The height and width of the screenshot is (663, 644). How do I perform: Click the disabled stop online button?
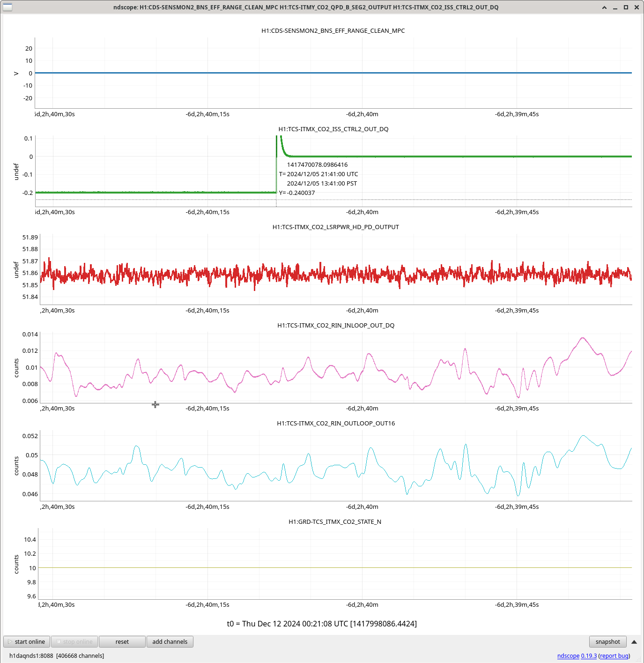74,641
